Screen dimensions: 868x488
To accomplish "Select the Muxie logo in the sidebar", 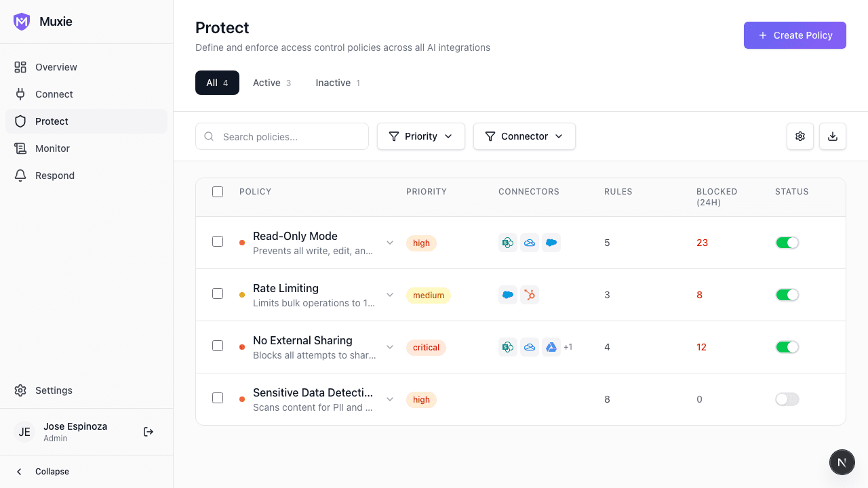I will (22, 21).
